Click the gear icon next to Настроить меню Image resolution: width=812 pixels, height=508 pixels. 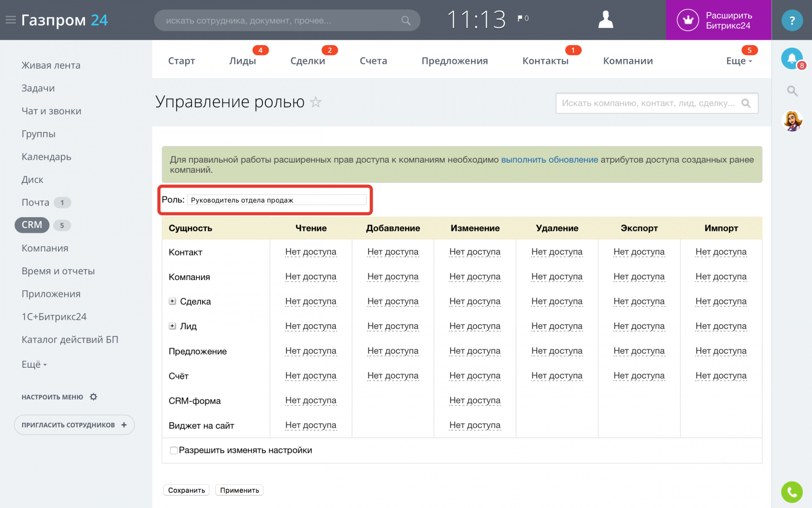(93, 397)
